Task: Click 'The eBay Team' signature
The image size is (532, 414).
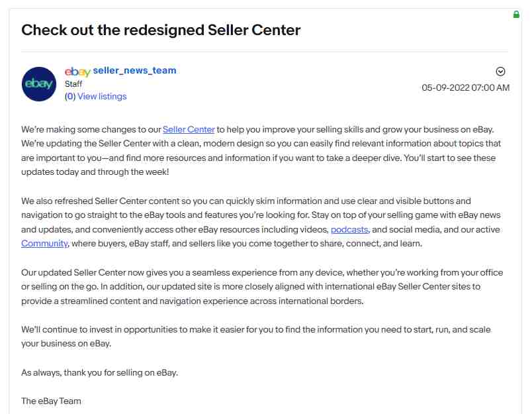Action: click(x=51, y=401)
